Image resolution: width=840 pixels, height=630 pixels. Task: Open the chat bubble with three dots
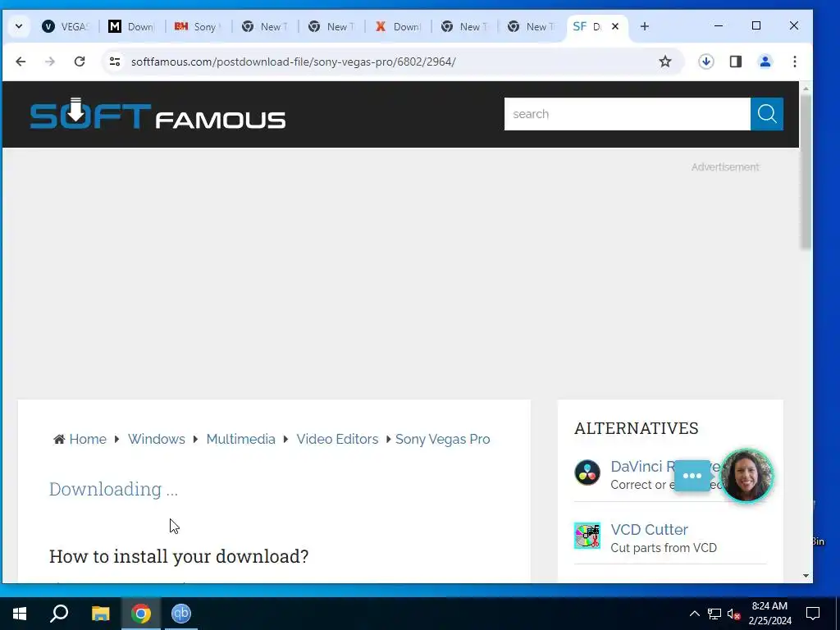[692, 476]
